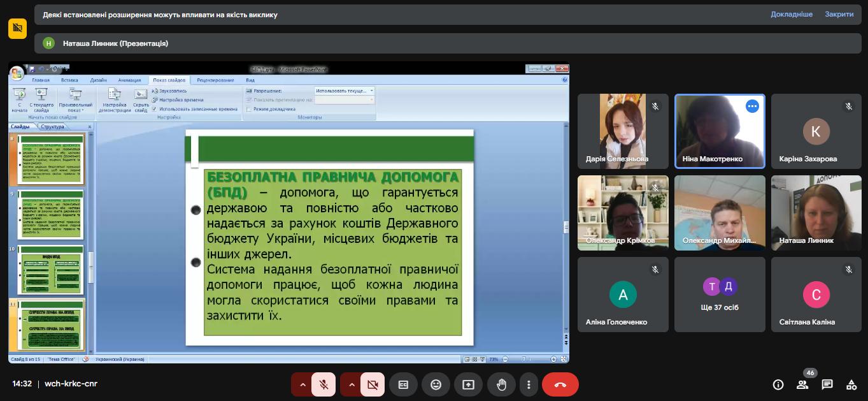Turn on closed captions

tap(403, 384)
